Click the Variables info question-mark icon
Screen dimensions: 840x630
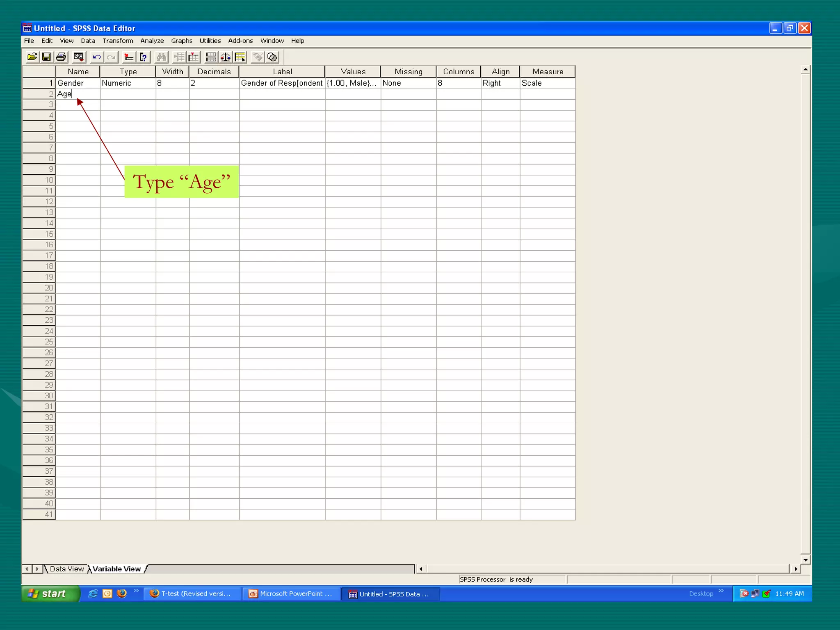[x=143, y=57]
